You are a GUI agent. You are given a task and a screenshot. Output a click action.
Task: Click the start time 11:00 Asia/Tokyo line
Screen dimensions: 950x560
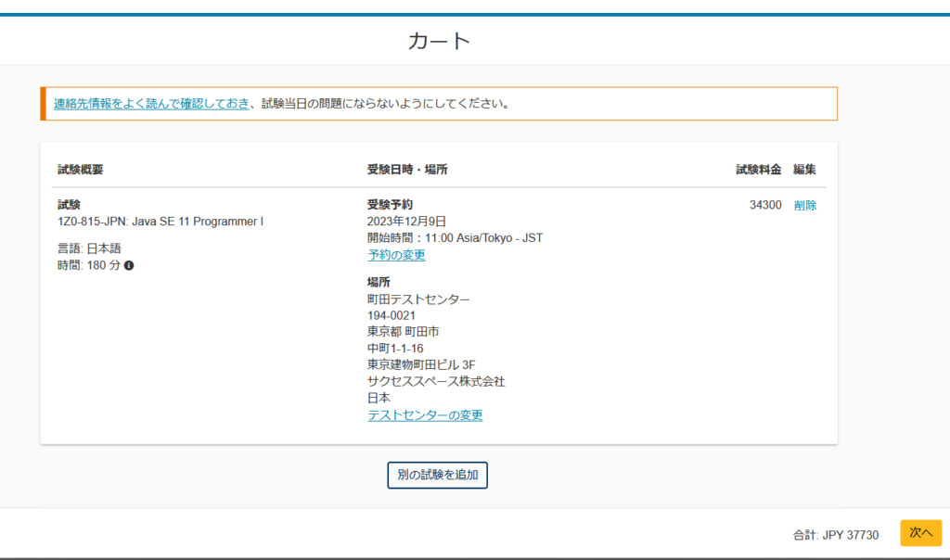(x=455, y=238)
